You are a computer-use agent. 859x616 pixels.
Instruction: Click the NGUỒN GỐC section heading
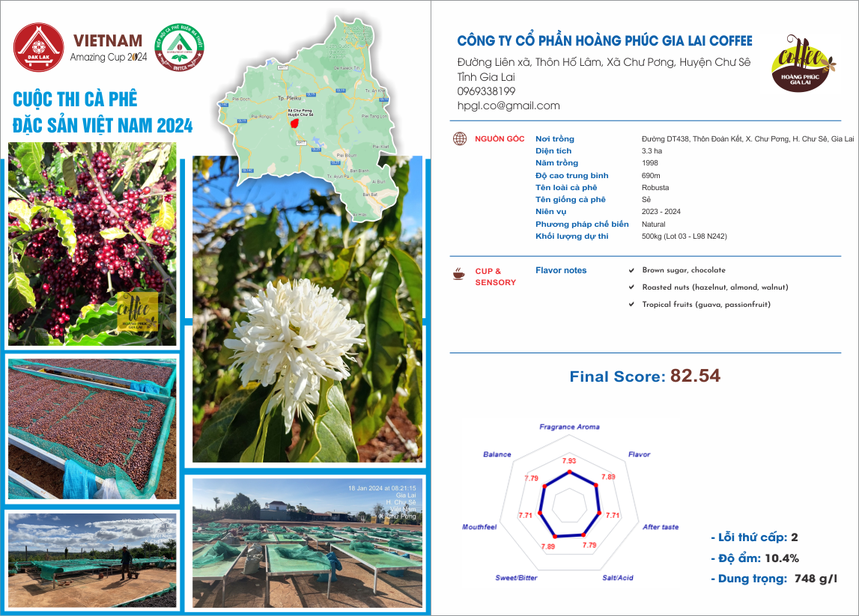pyautogui.click(x=500, y=139)
